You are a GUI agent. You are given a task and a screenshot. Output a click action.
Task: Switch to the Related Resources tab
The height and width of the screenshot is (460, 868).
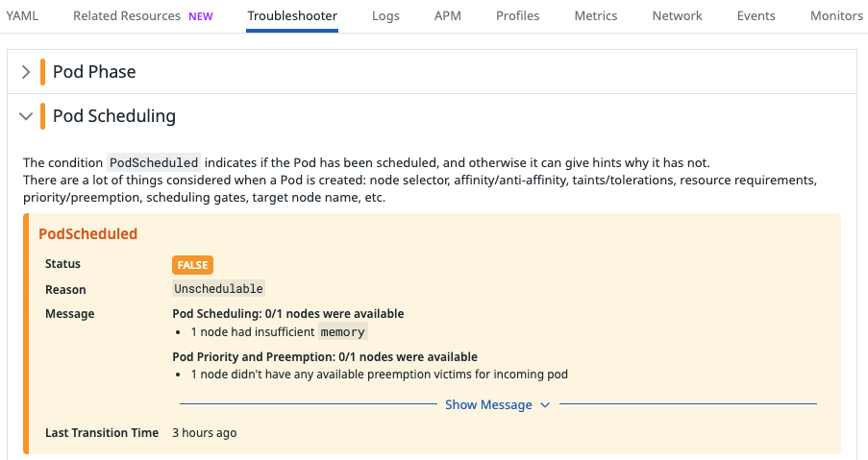(127, 16)
